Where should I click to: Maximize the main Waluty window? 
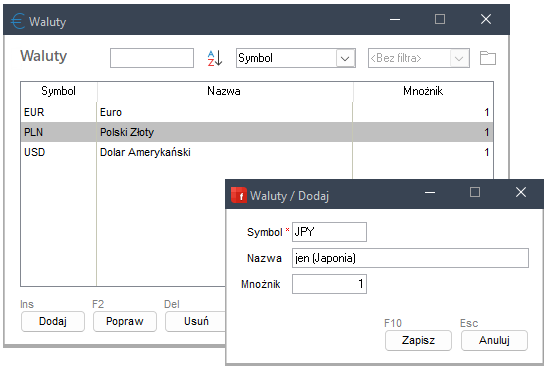click(440, 19)
